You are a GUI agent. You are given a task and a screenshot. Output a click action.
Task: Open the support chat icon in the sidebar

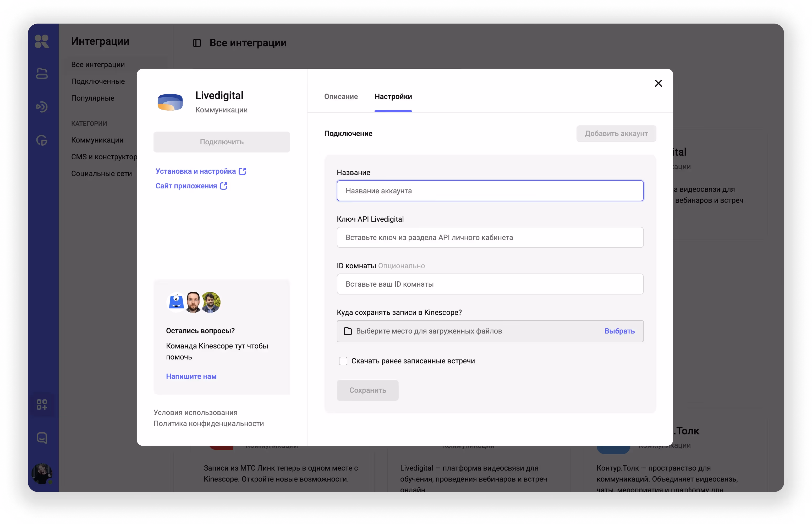[42, 438]
